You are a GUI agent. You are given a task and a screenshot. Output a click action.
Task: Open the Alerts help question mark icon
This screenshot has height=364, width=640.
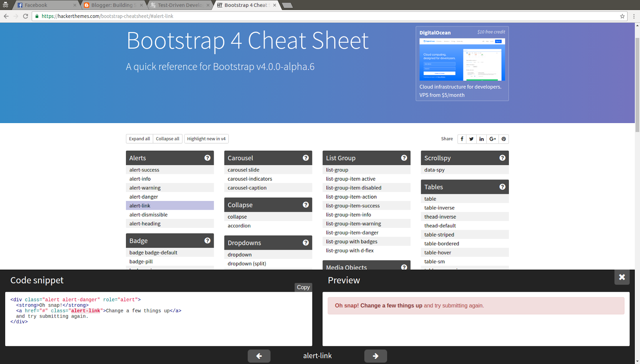pos(207,158)
